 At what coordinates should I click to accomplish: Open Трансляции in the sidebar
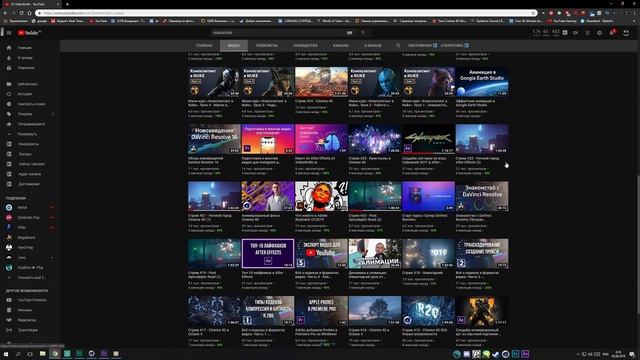[30, 330]
